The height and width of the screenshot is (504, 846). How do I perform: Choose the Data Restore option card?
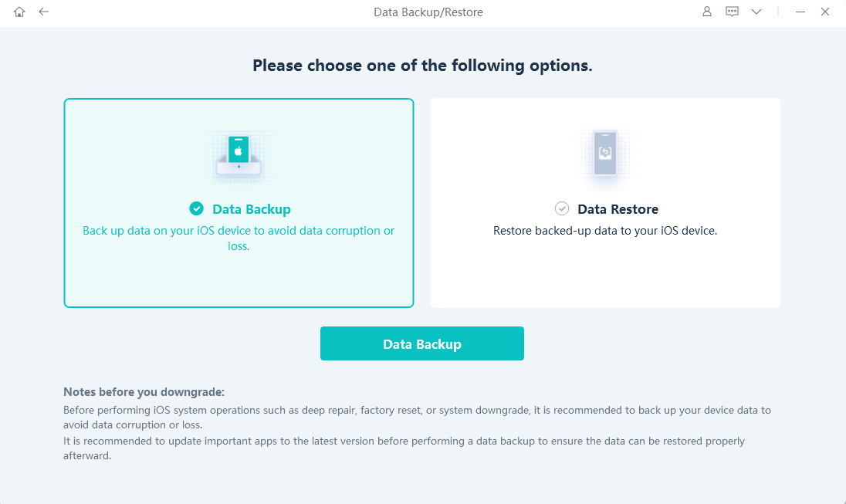(605, 203)
